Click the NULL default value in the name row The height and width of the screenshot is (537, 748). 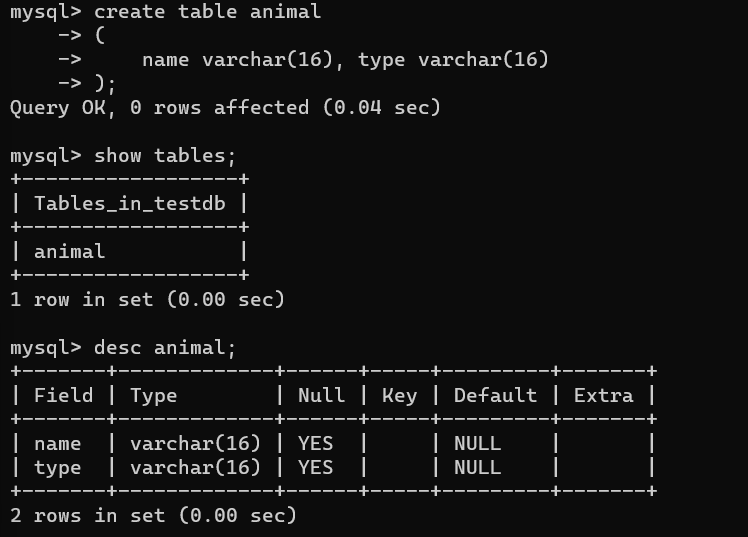[478, 444]
